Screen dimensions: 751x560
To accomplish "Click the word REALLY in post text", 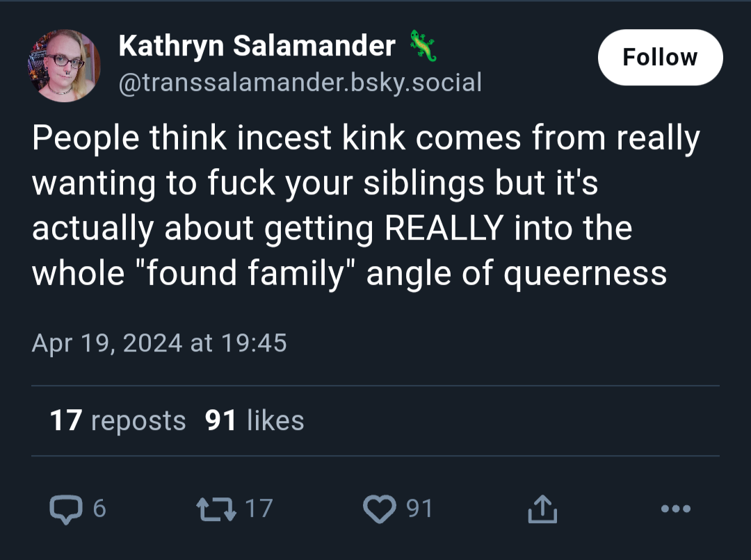I will [x=444, y=228].
